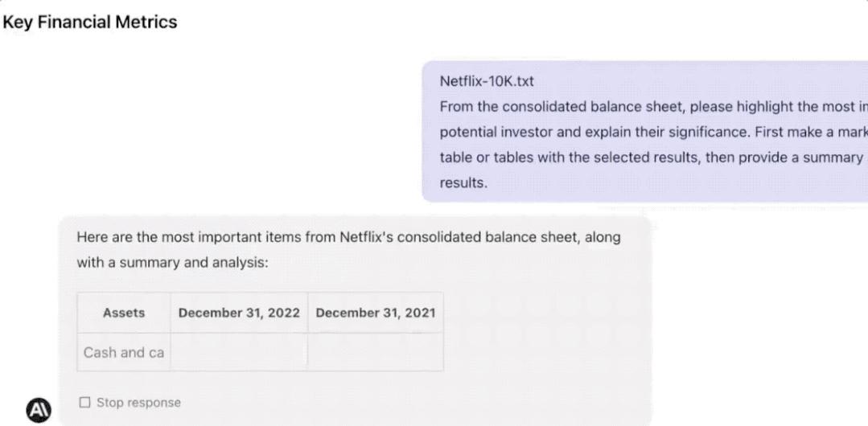Click the 'with a summary and analysis:' line
Screen dimensions: 868x426
(172, 263)
